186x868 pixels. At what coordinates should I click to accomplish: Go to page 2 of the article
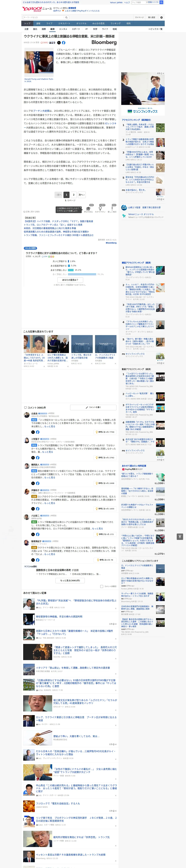coord(74,195)
